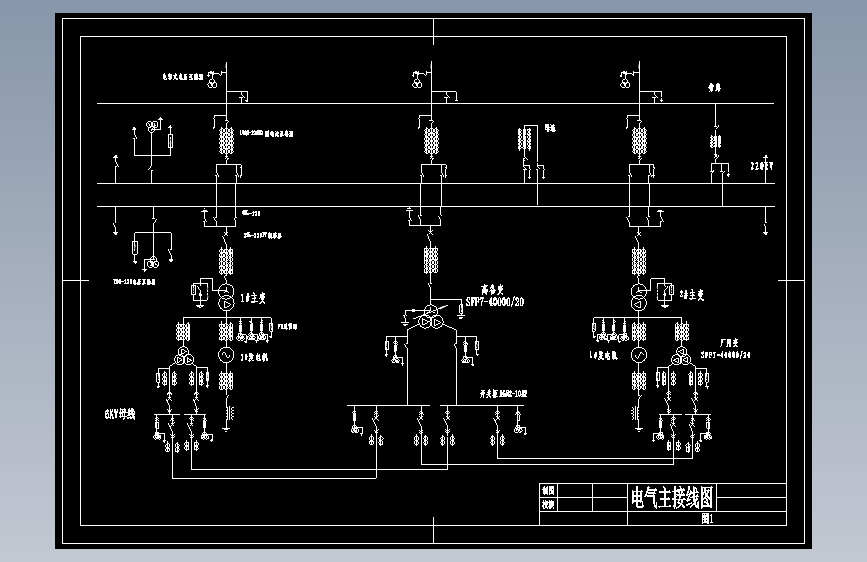Click the SW-220KV breaker label
The height and width of the screenshot is (562, 867).
click(x=263, y=235)
